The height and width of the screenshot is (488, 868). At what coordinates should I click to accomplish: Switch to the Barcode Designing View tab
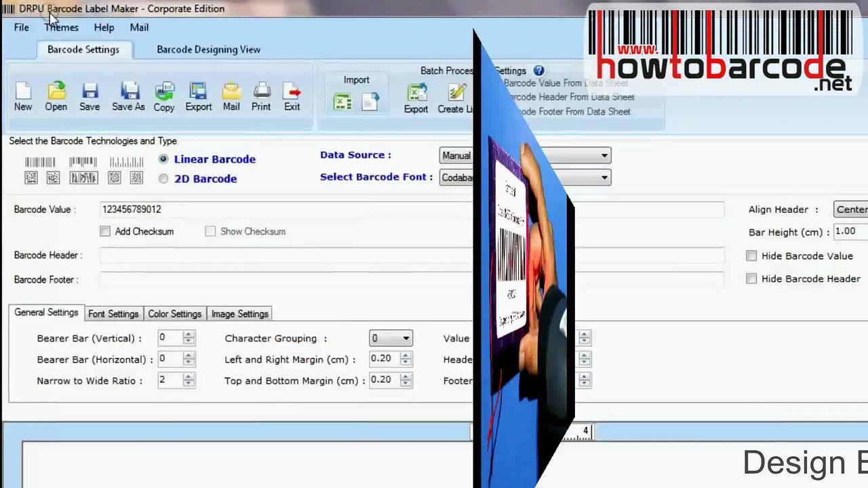point(208,49)
